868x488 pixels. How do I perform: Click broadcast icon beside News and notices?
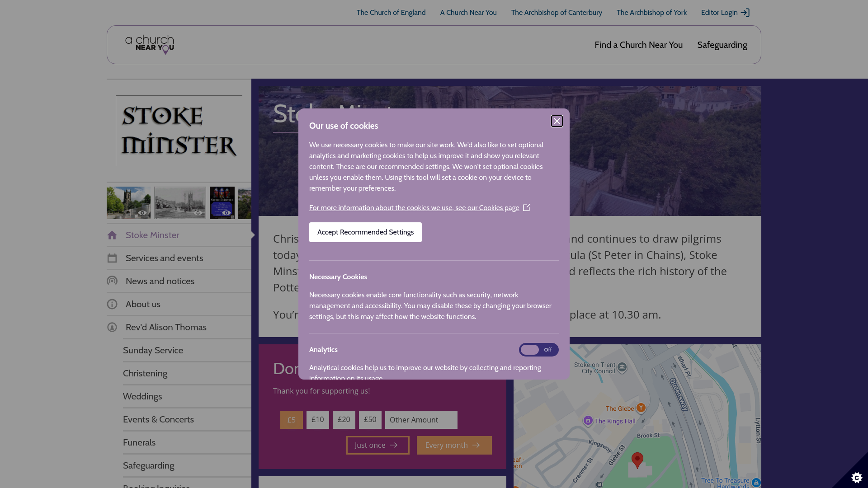click(112, 281)
